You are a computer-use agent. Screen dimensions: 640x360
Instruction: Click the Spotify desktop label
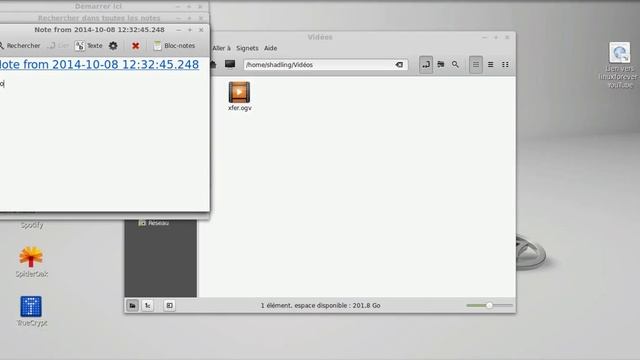point(31,225)
